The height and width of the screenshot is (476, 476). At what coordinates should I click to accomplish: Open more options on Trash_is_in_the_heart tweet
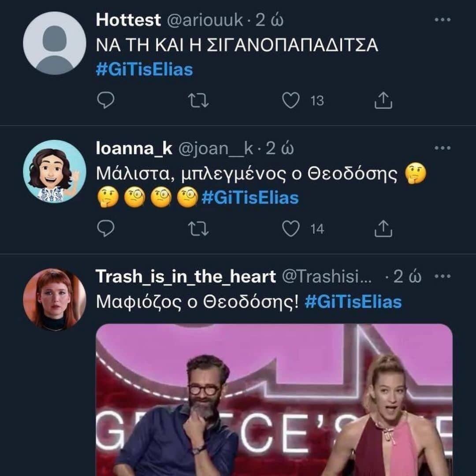[x=442, y=276]
